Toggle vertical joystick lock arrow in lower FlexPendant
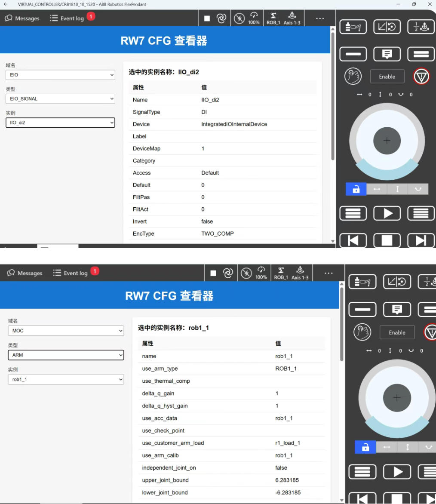 pyautogui.click(x=407, y=447)
